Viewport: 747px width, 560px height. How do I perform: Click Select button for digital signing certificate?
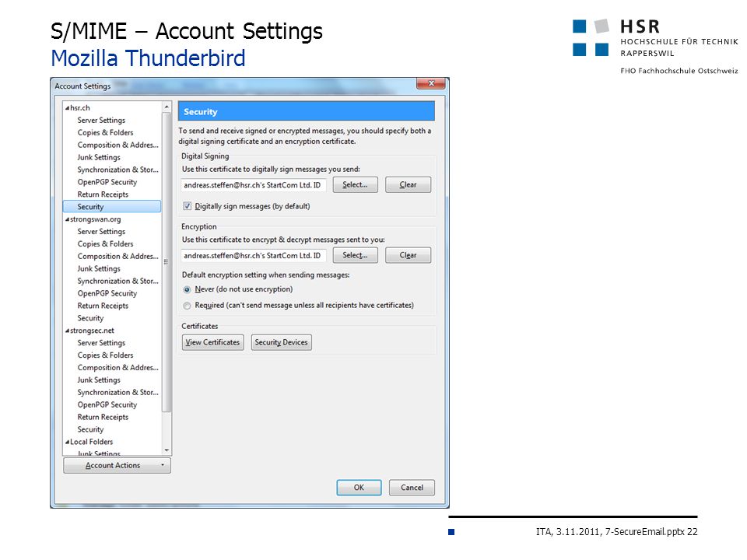(355, 185)
